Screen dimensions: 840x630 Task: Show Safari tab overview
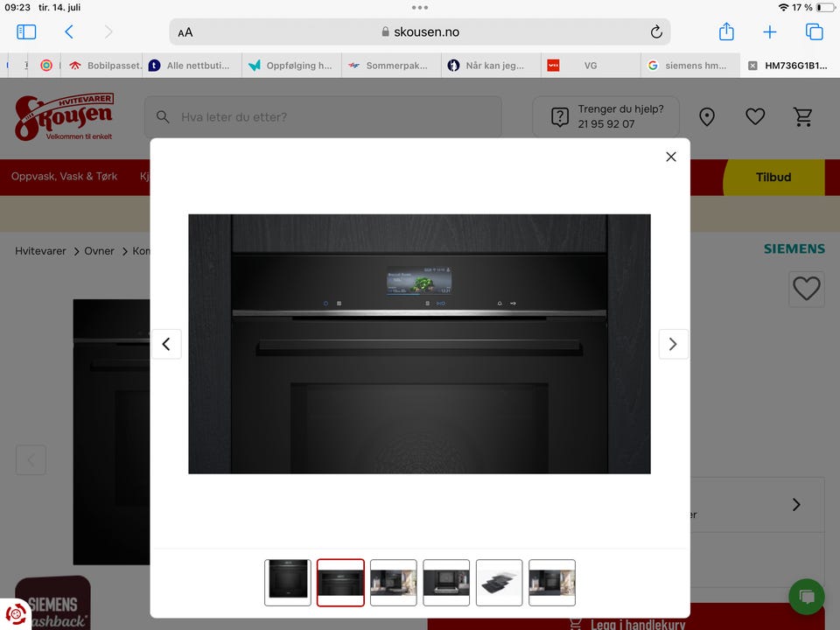pos(815,32)
